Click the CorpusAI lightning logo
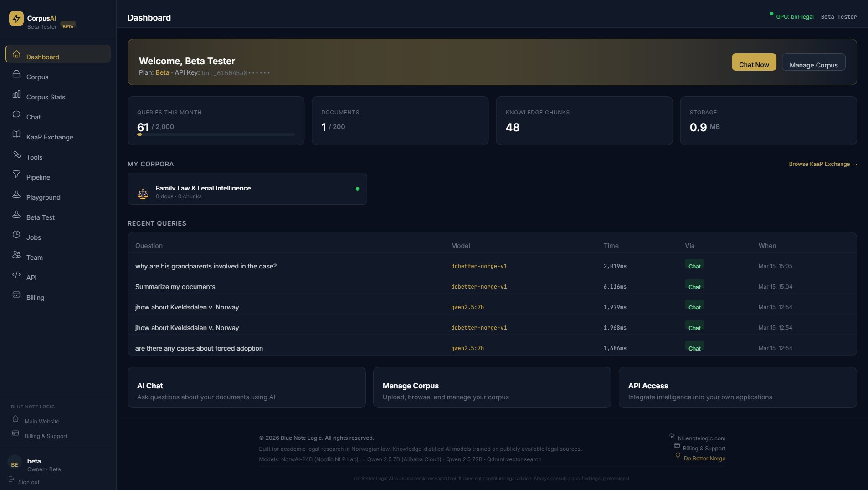This screenshot has width=868, height=490. [x=16, y=19]
